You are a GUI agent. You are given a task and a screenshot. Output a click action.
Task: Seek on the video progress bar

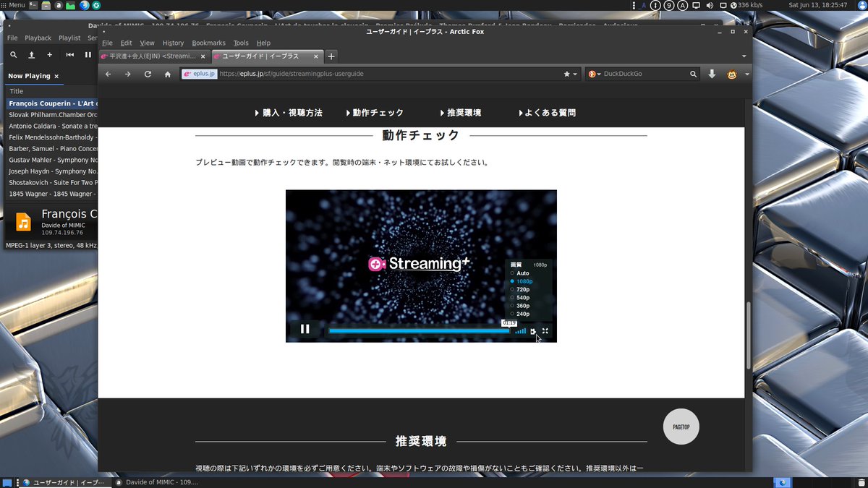(x=420, y=331)
